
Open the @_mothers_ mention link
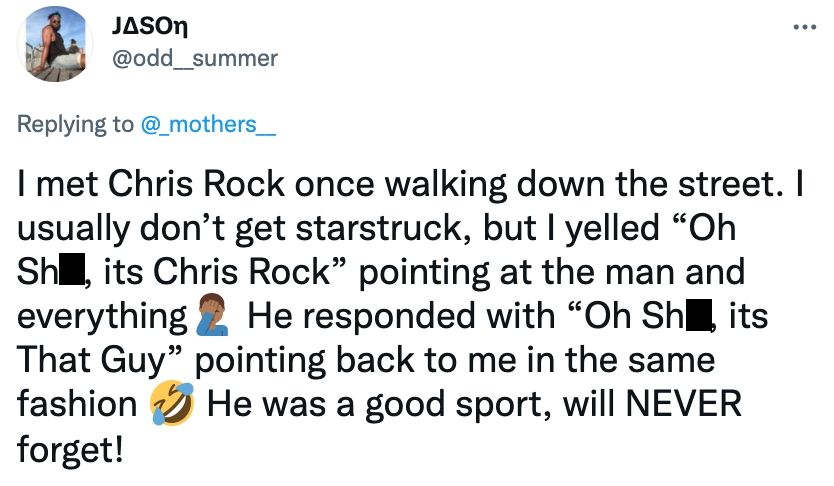207,124
